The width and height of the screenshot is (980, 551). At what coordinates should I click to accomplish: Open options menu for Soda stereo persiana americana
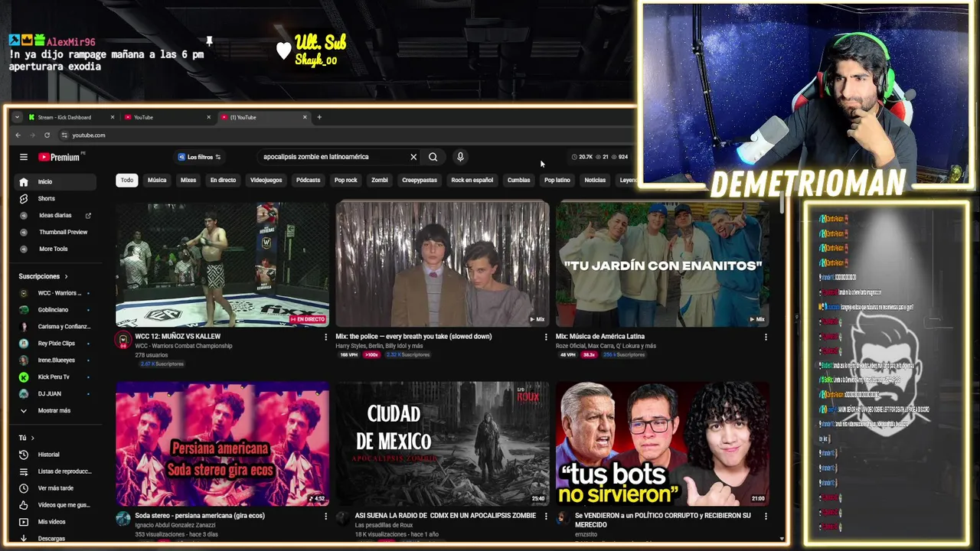tap(325, 517)
